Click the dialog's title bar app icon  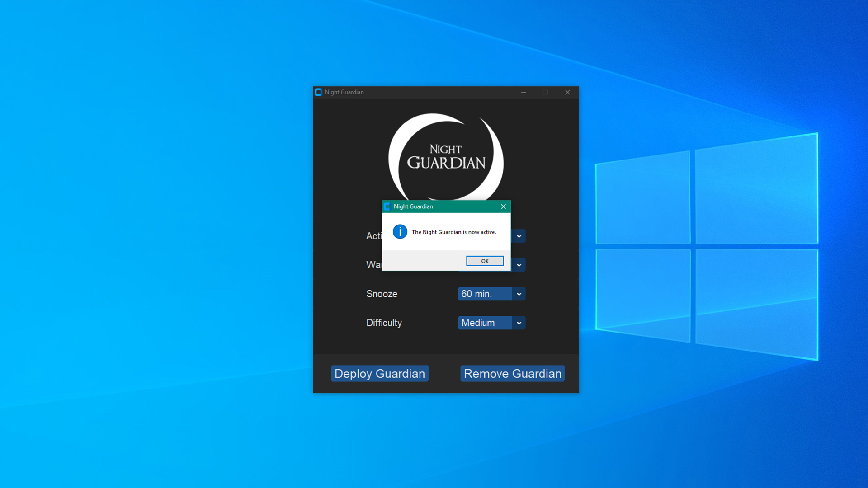point(387,206)
